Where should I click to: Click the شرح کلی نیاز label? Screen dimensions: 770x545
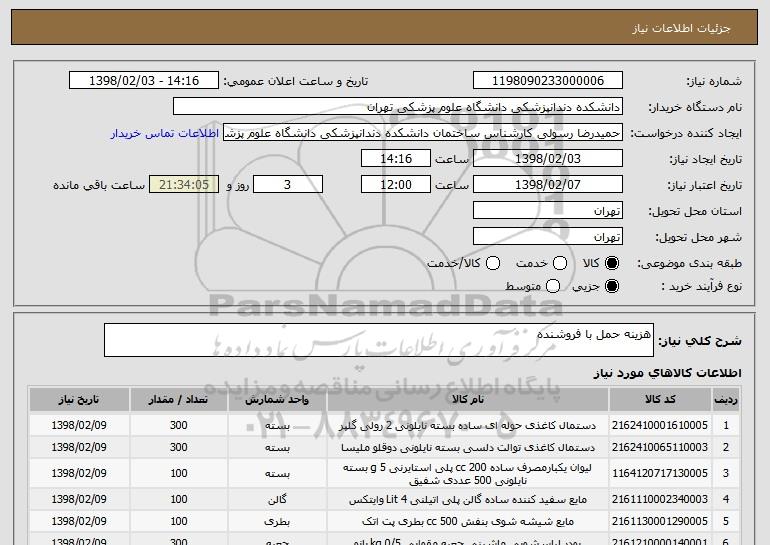(700, 340)
